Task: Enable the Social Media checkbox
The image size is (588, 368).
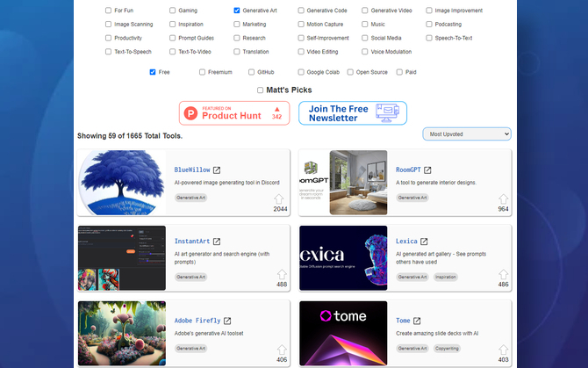Action: (x=365, y=38)
